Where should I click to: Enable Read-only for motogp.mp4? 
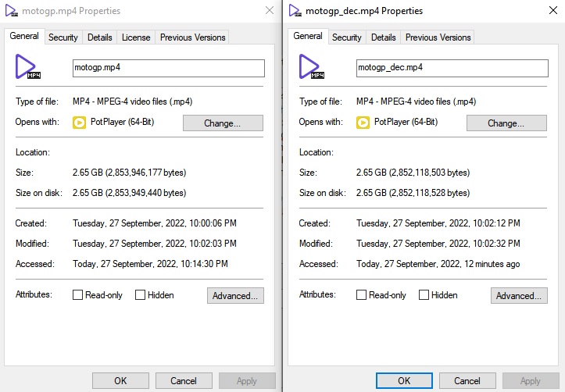pos(78,295)
